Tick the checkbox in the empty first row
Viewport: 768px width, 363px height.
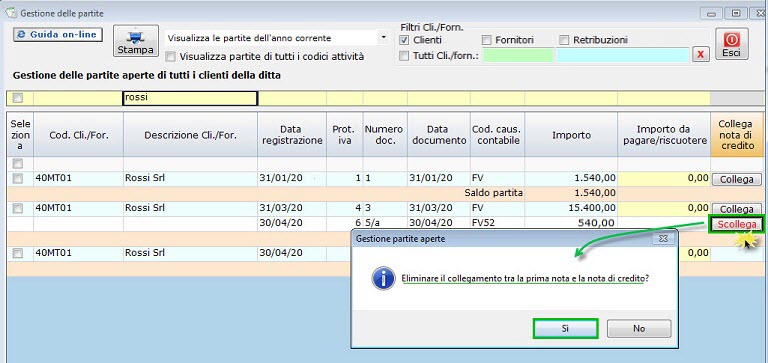[x=18, y=163]
